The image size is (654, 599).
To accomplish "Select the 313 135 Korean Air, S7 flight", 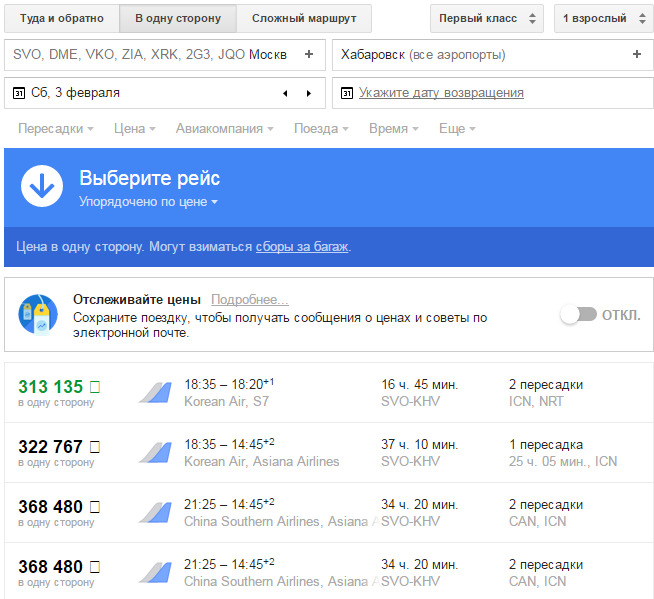I will (x=329, y=393).
